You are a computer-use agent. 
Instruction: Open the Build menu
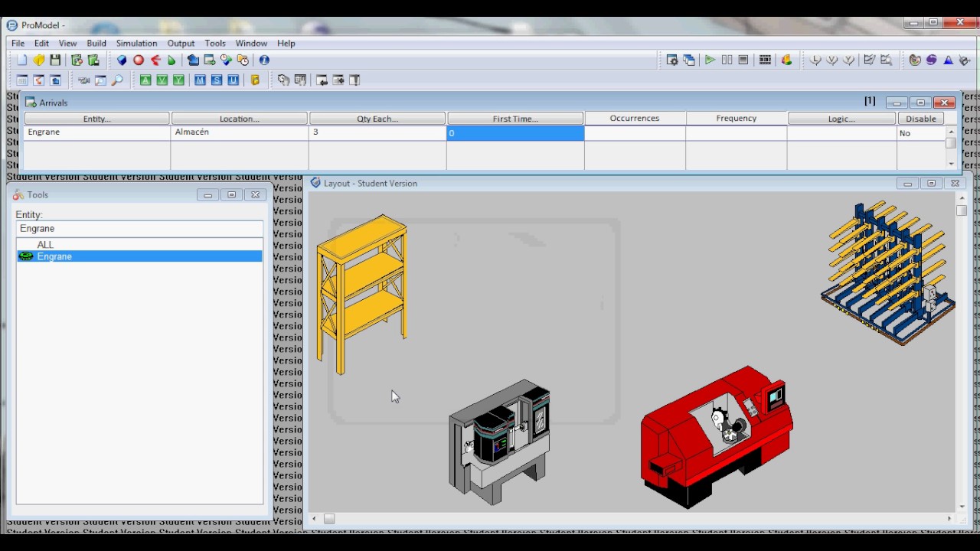coord(96,44)
